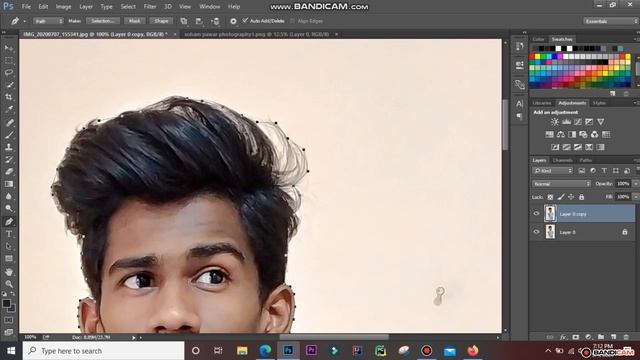
Task: Hide Layer 0 visibility eye
Action: coord(536,232)
